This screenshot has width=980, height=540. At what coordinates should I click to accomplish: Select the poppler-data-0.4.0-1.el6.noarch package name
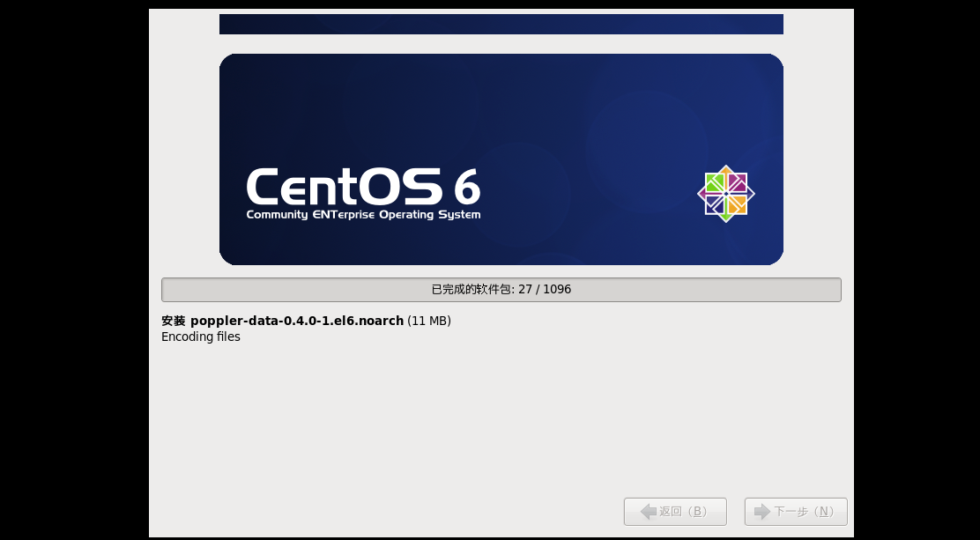[297, 321]
